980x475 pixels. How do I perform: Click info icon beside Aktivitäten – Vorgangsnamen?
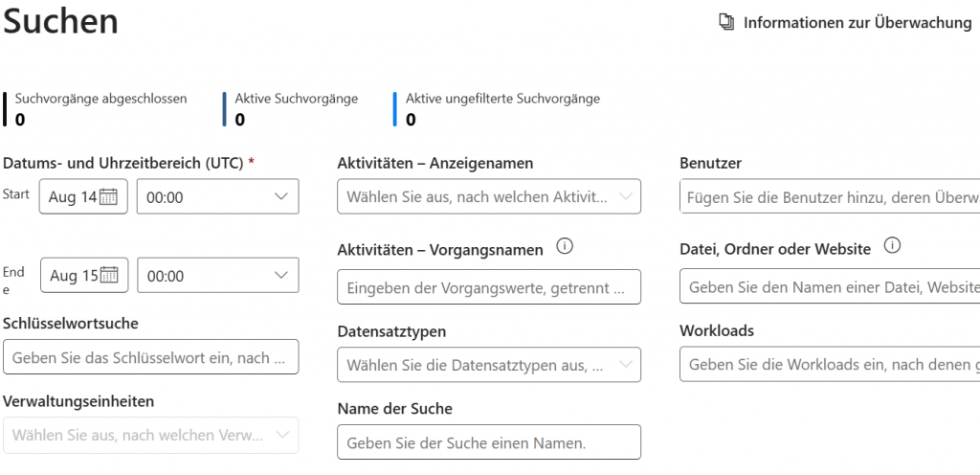click(x=565, y=247)
